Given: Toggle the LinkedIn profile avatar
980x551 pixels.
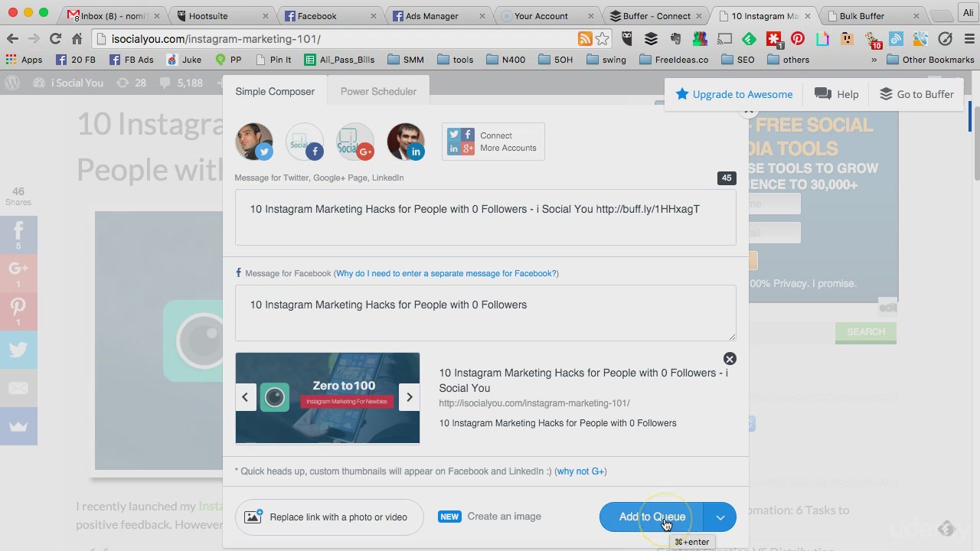Looking at the screenshot, I should point(406,142).
